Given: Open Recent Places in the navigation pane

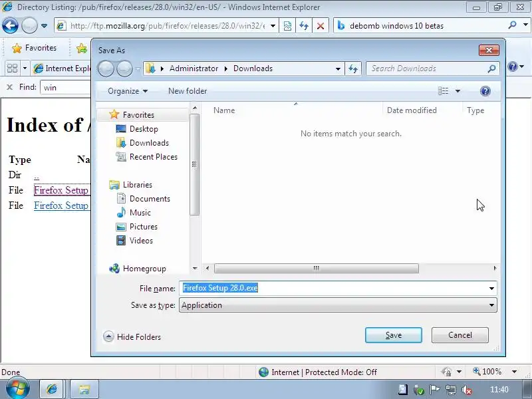Looking at the screenshot, I should [154, 157].
